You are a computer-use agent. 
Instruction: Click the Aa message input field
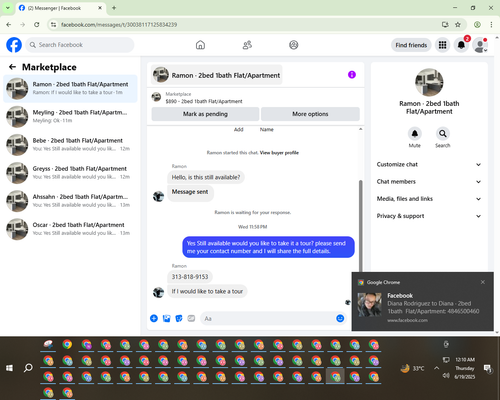273,318
